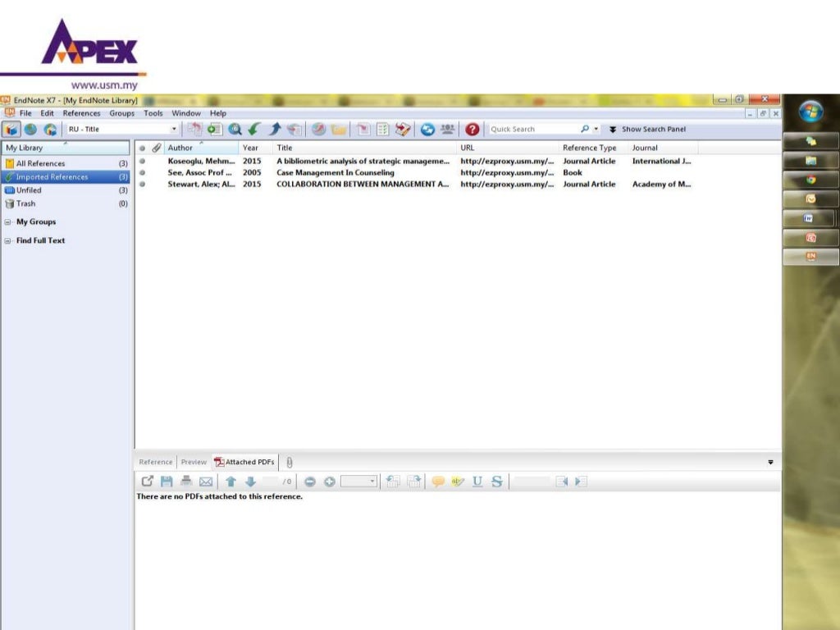This screenshot has width=840, height=630.
Task: Click the Email PDF envelope icon
Action: click(206, 481)
